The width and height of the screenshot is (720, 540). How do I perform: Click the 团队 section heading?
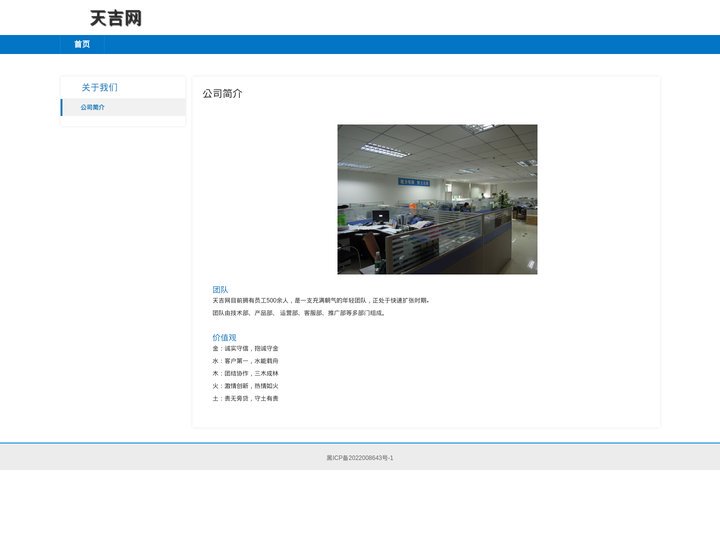tap(220, 289)
